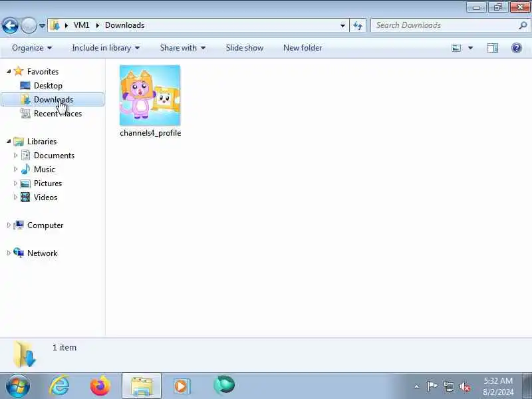Expand the breadcrumb arrow after VM1
The height and width of the screenshot is (399, 532).
pyautogui.click(x=97, y=25)
